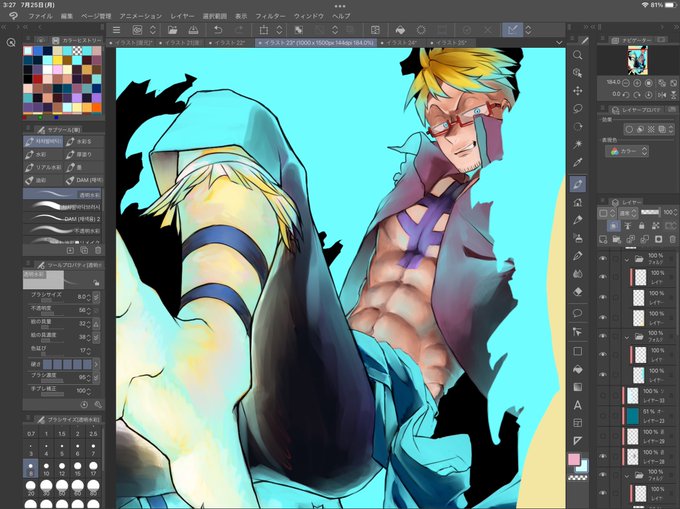Select the Gradient tool

577,387
